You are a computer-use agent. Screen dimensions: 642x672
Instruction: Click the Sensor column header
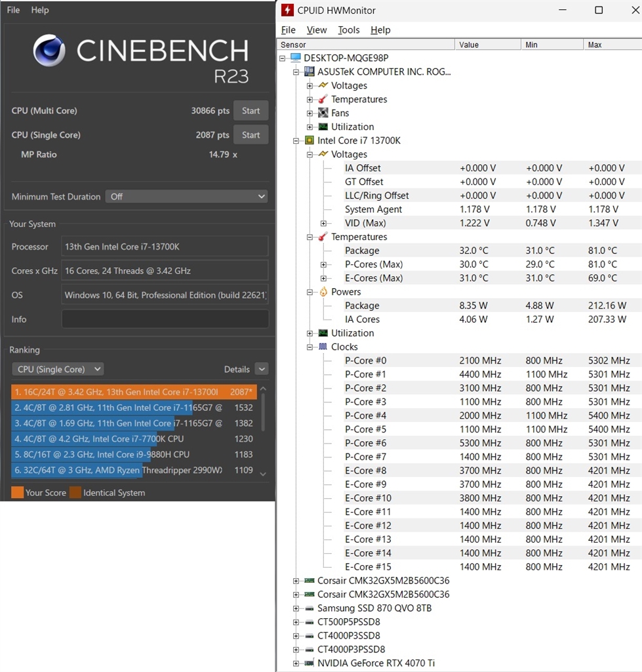click(366, 45)
